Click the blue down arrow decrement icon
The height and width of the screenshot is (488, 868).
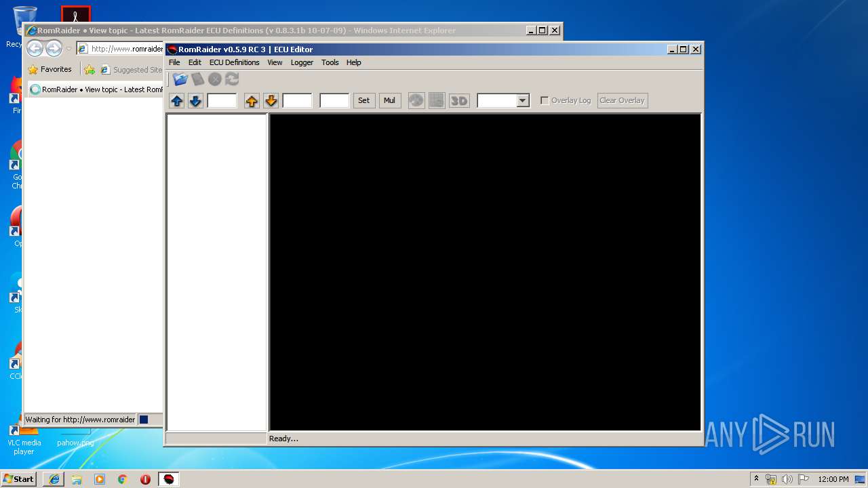[x=195, y=100]
